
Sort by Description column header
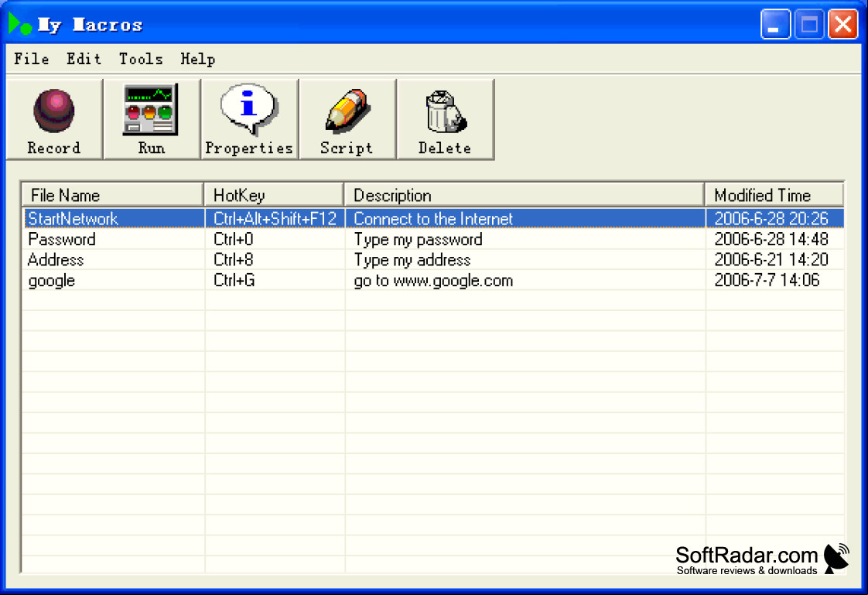click(525, 196)
